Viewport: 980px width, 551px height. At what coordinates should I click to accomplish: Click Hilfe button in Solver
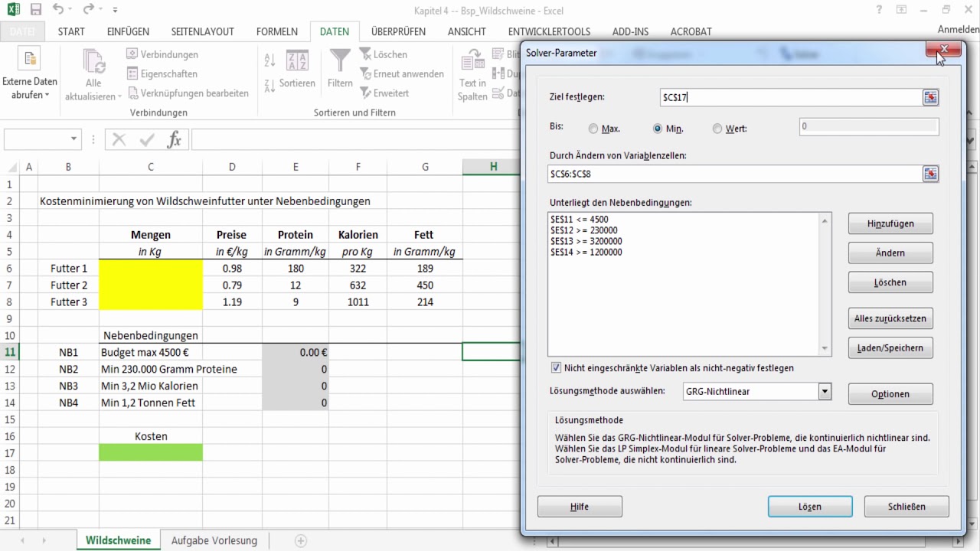click(x=580, y=507)
